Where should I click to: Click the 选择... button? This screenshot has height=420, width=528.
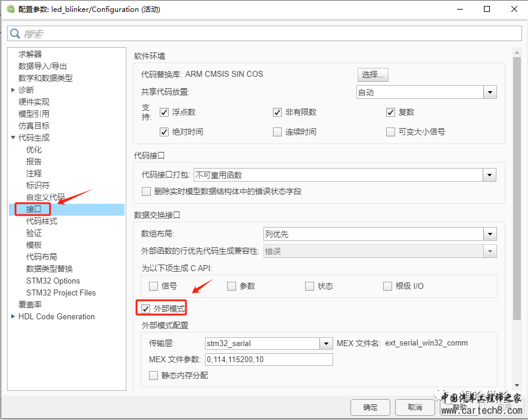(x=373, y=74)
